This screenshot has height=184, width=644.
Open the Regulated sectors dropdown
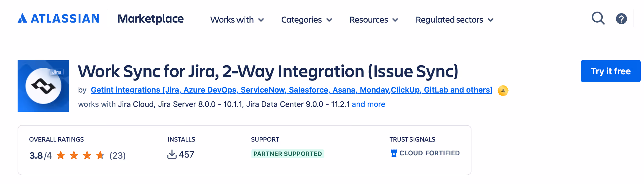454,20
